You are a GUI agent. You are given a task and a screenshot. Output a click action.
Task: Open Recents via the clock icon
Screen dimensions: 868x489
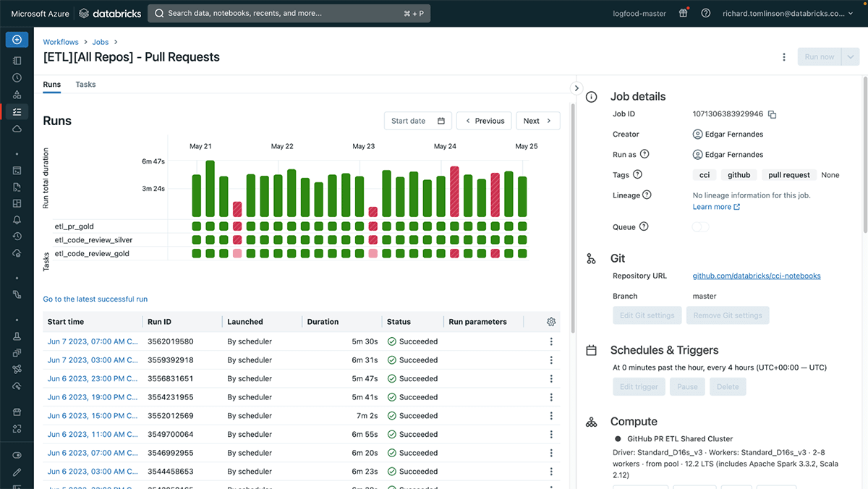point(16,77)
